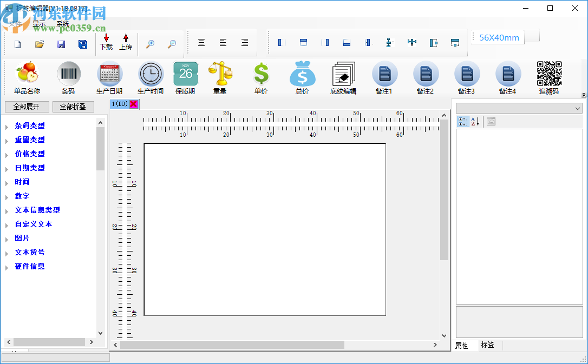Open 底纹编辑 background editor
588x364 pixels.
pos(343,78)
